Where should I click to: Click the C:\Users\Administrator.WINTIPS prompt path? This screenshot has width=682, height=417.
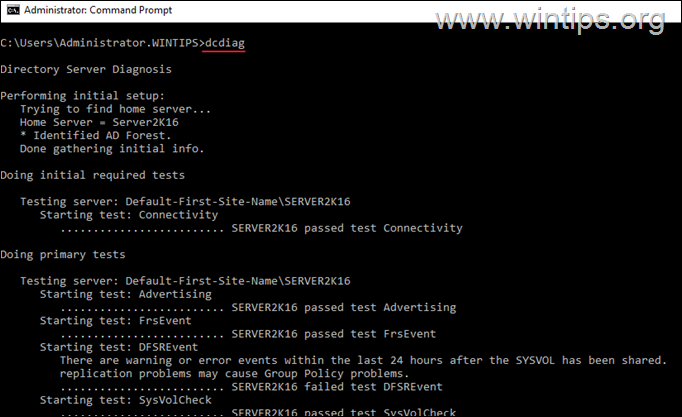tap(100, 42)
